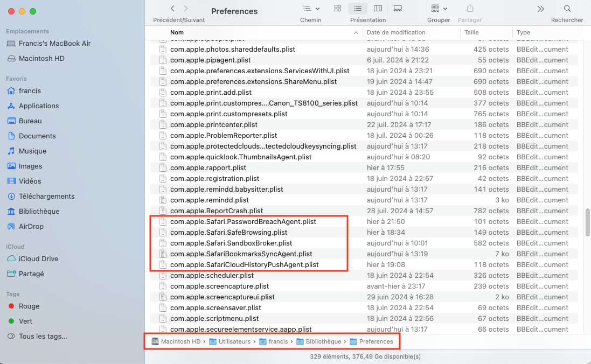Screen dimensions: 591x364
Task: Click the Rechercher magnifying glass
Action: (567, 9)
